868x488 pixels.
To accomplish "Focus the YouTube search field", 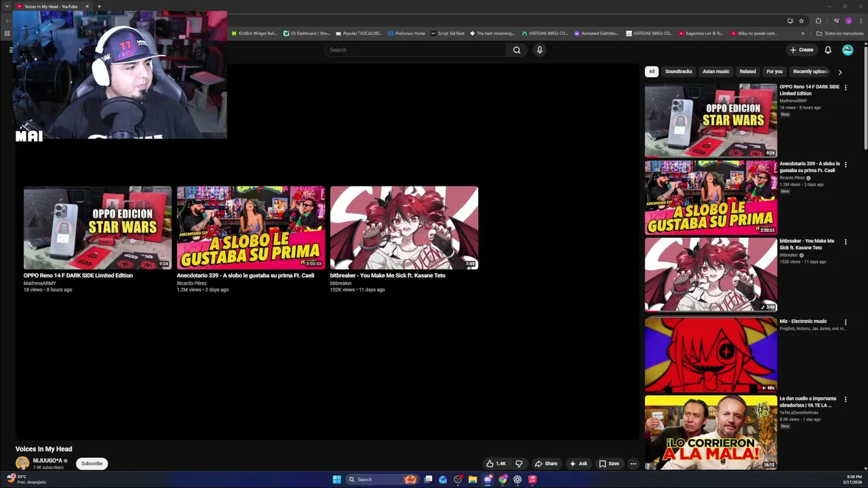I will pyautogui.click(x=415, y=49).
